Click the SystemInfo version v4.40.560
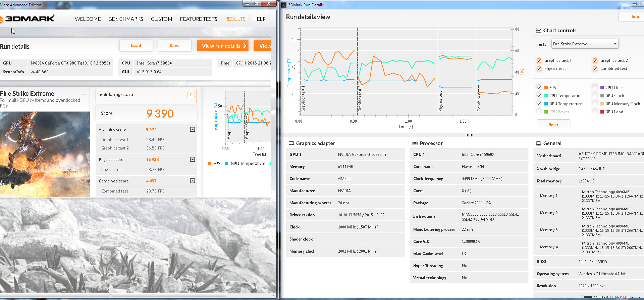Viewport: 644px width, 300px height. pyautogui.click(x=40, y=72)
